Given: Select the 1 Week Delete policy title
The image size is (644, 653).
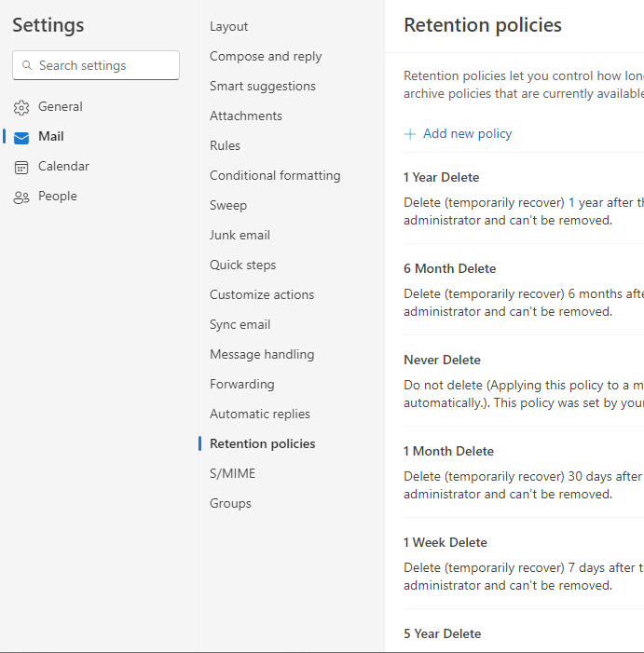Looking at the screenshot, I should (x=445, y=543).
